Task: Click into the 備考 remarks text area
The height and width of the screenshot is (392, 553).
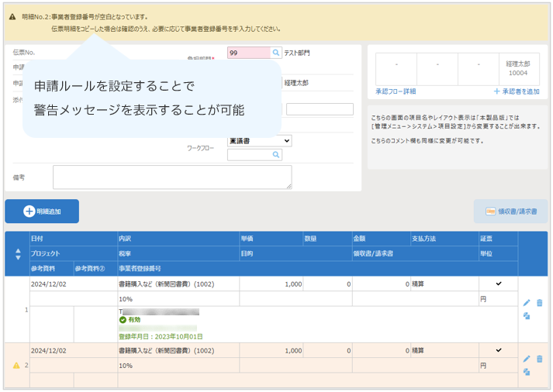Action: pos(172,177)
